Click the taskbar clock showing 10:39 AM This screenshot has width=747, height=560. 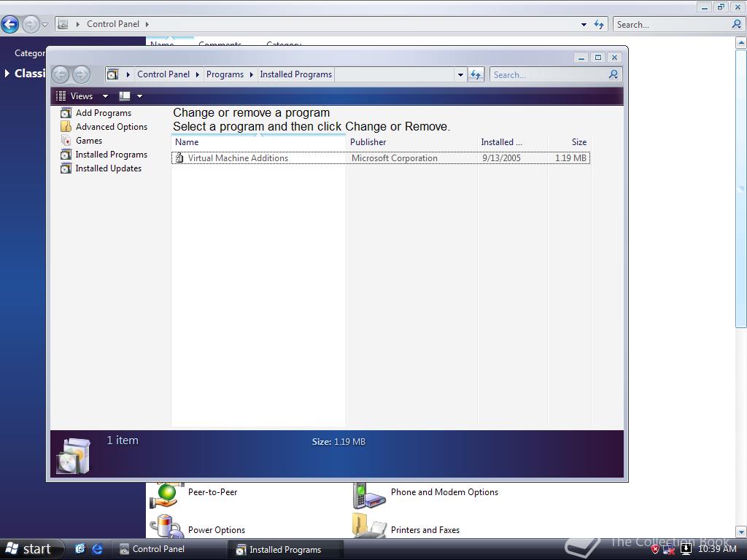click(x=717, y=549)
